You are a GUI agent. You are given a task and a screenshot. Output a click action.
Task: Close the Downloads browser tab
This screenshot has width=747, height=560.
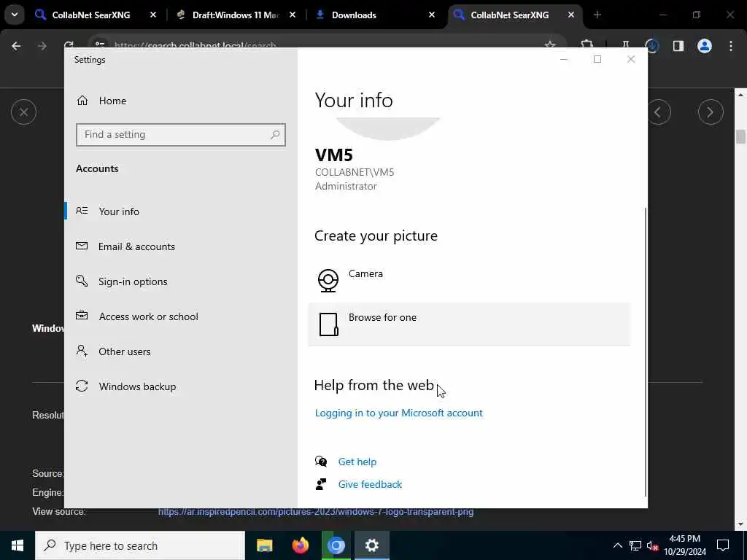(x=432, y=15)
